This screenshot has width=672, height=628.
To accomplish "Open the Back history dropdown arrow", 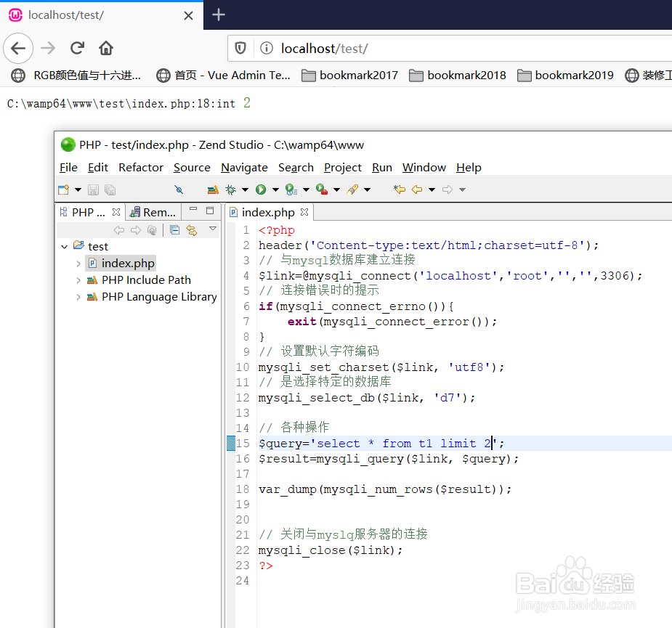I will 432,189.
